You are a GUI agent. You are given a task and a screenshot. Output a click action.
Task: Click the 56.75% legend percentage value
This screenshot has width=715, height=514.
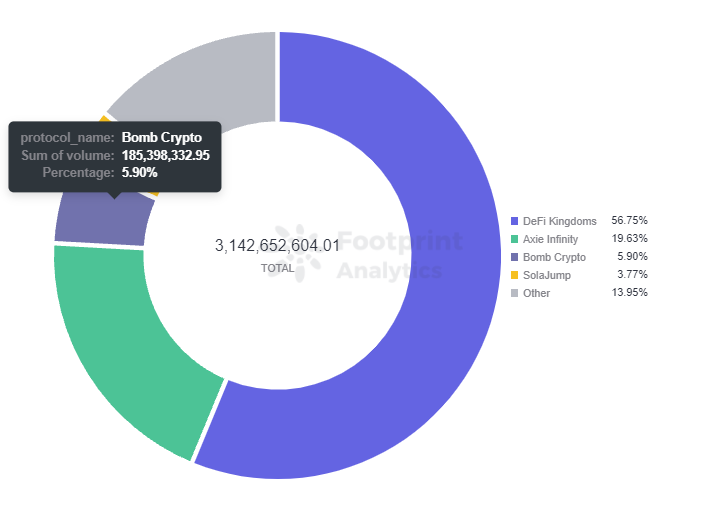coord(629,221)
